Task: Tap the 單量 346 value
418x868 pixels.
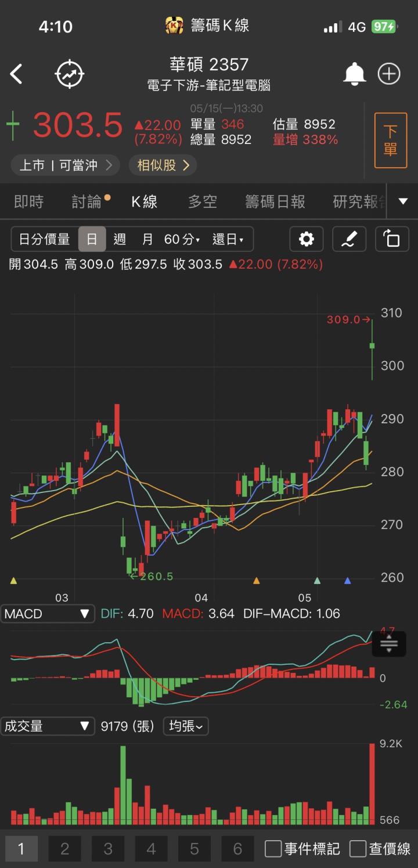Action: pos(217,124)
